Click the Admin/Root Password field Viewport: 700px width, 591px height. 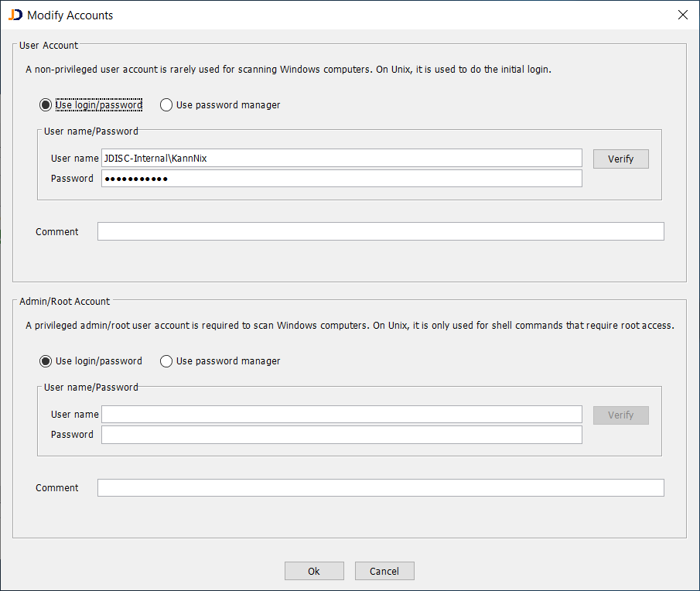(x=341, y=434)
